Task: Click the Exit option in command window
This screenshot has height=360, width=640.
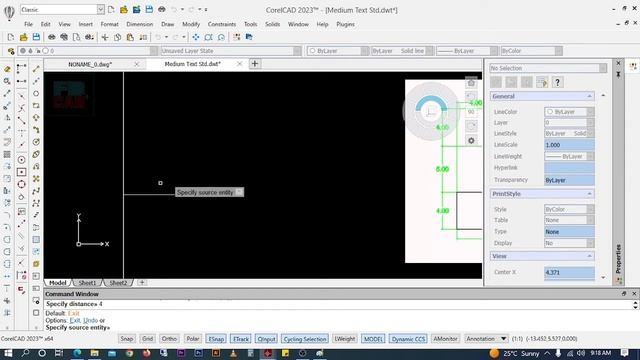Action: (75, 320)
